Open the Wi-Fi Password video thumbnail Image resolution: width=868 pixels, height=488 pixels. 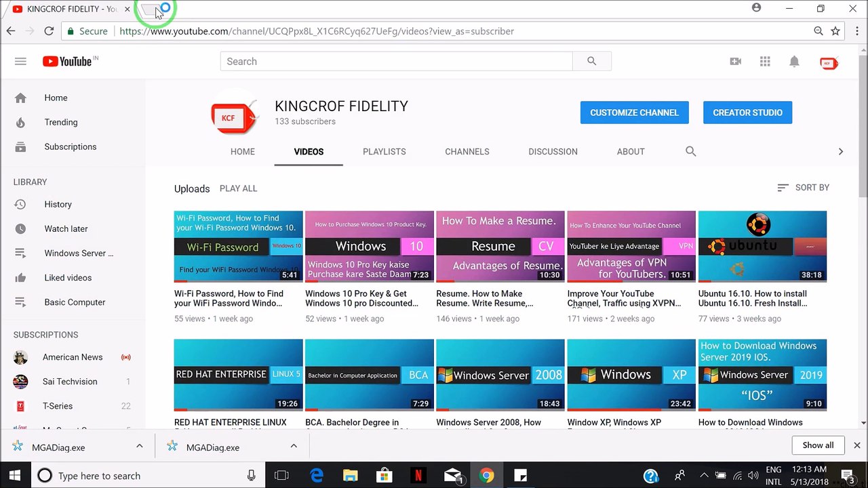click(x=238, y=246)
